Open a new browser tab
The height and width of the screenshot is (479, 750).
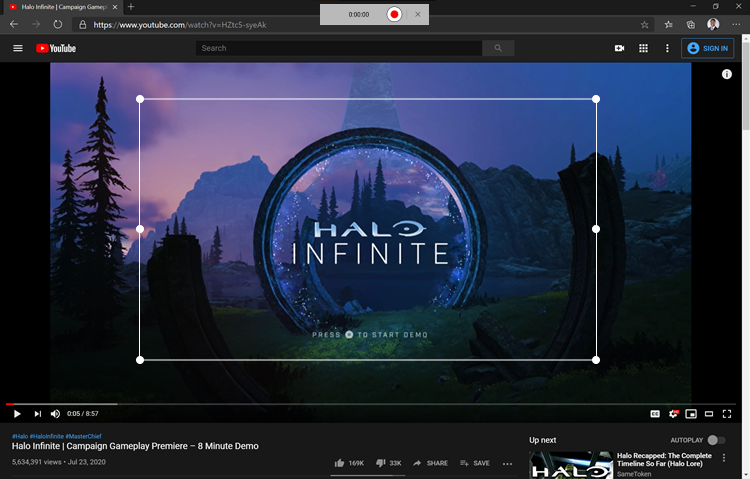point(131,7)
